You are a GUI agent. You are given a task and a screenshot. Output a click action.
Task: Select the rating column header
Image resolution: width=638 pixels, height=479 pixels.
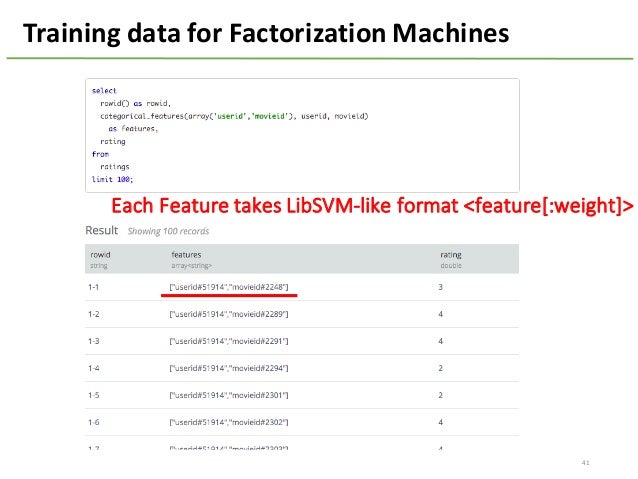pos(451,255)
